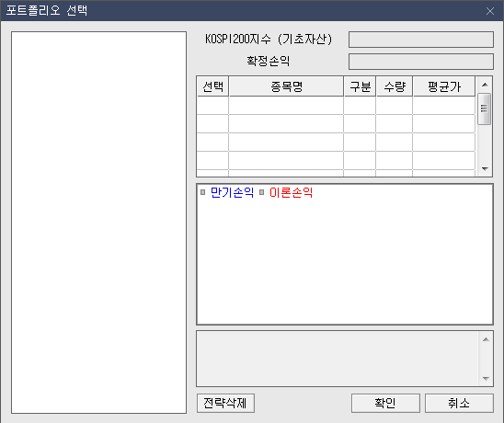Sort by the 선택 column header
This screenshot has width=504, height=423.
tap(212, 86)
